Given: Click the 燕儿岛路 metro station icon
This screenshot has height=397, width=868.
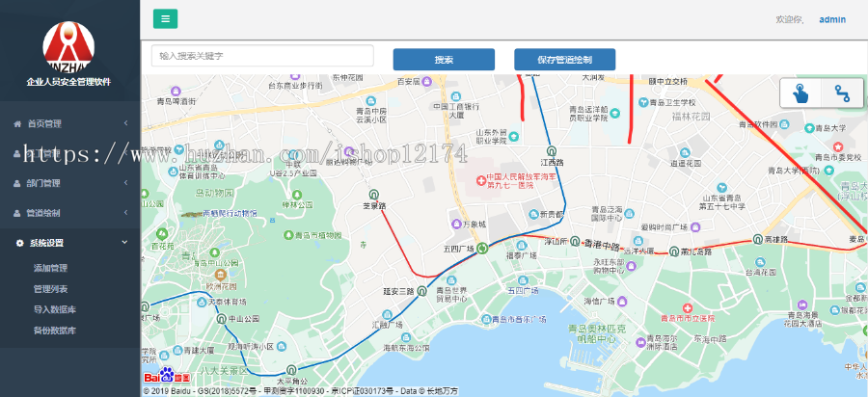Looking at the screenshot, I should 674,251.
